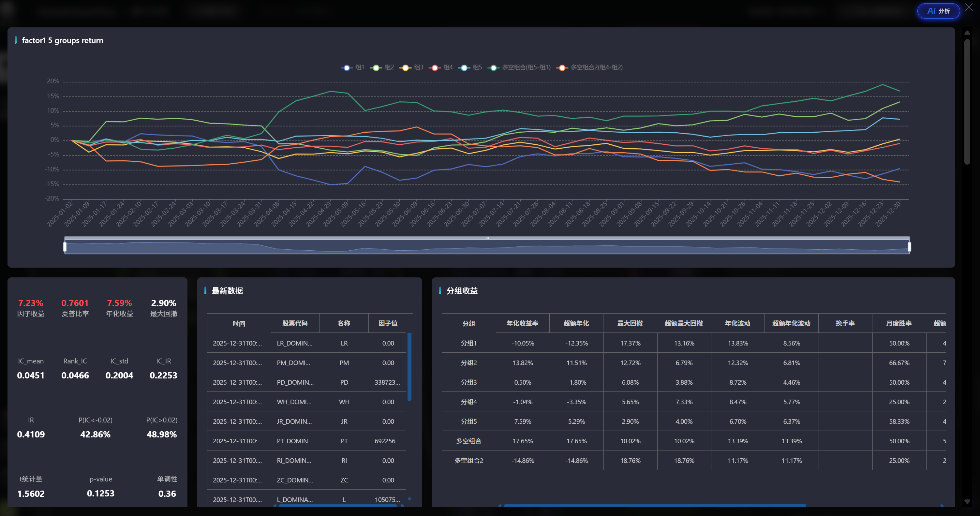Click page scrollbar up arrow
Image resolution: width=980 pixels, height=516 pixels.
[x=967, y=33]
